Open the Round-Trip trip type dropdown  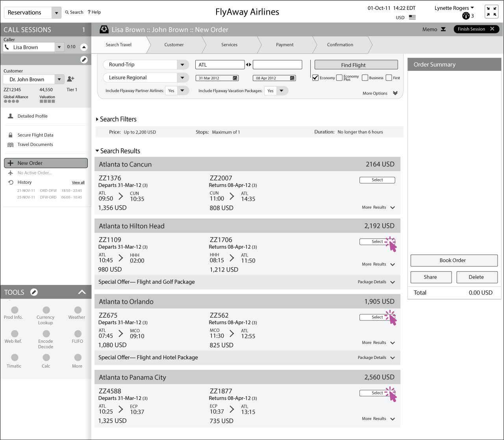coord(182,65)
